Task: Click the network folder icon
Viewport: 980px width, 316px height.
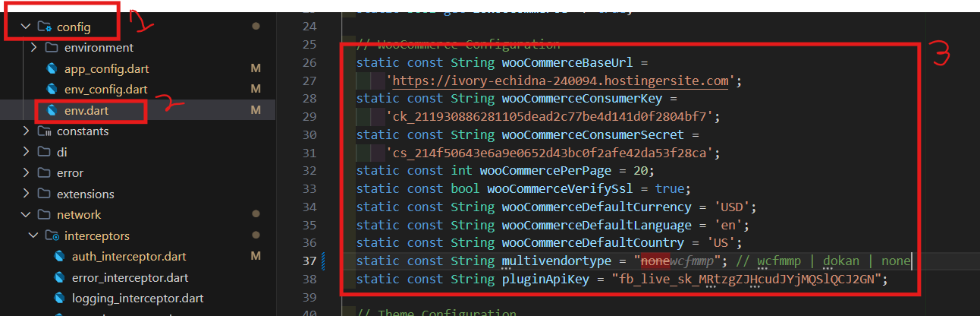Action: coord(44,214)
